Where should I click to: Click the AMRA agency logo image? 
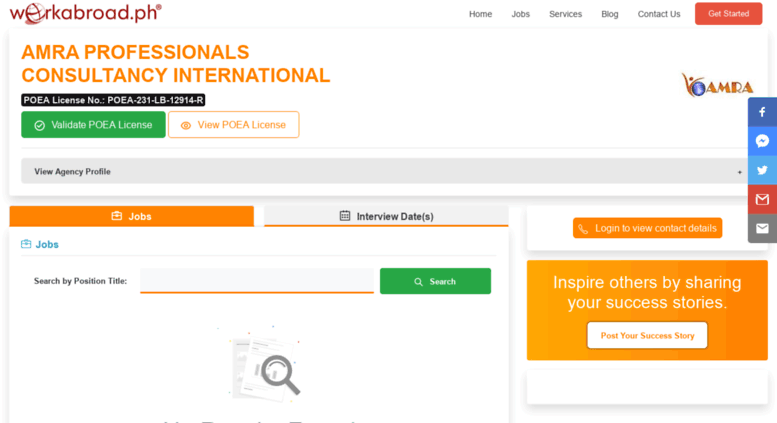click(x=717, y=85)
